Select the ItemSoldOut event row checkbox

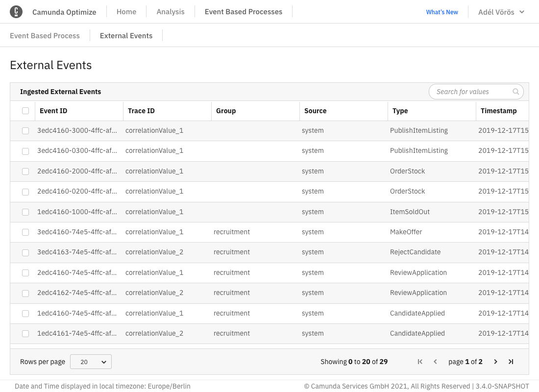(25, 212)
